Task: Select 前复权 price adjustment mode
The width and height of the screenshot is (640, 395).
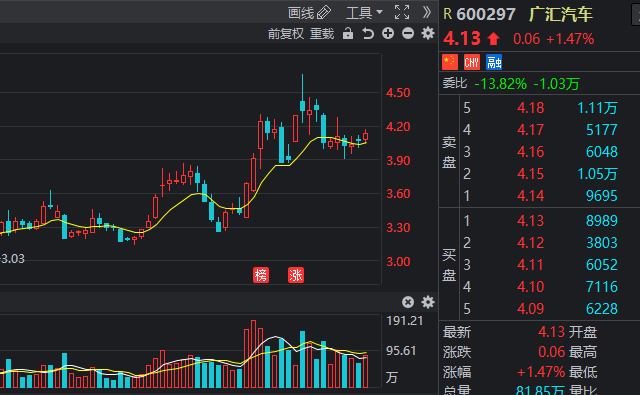Action: pos(286,33)
